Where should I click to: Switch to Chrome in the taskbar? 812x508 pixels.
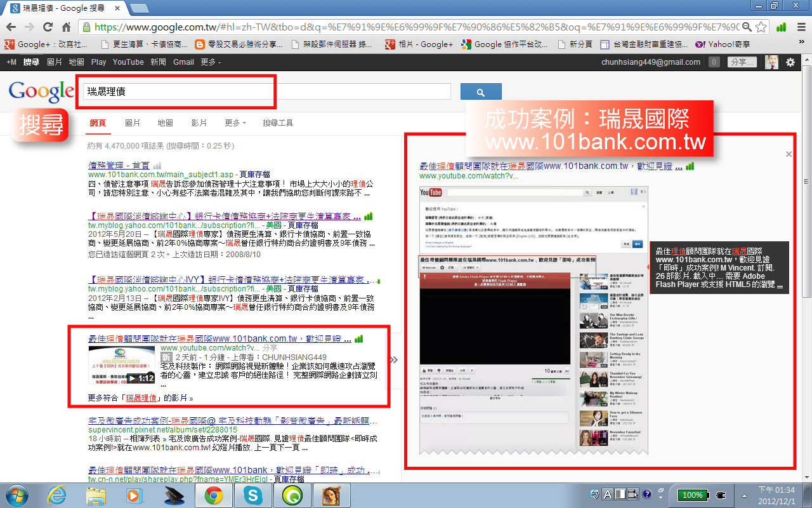pyautogui.click(x=213, y=495)
